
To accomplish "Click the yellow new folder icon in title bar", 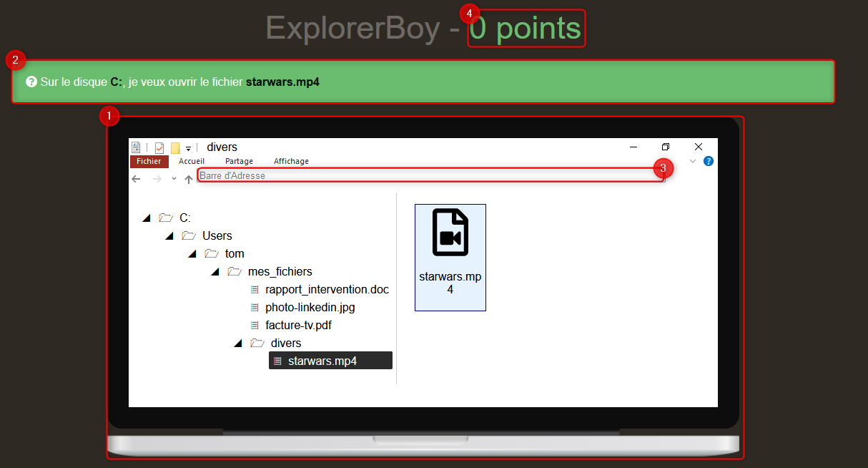I will [x=175, y=148].
